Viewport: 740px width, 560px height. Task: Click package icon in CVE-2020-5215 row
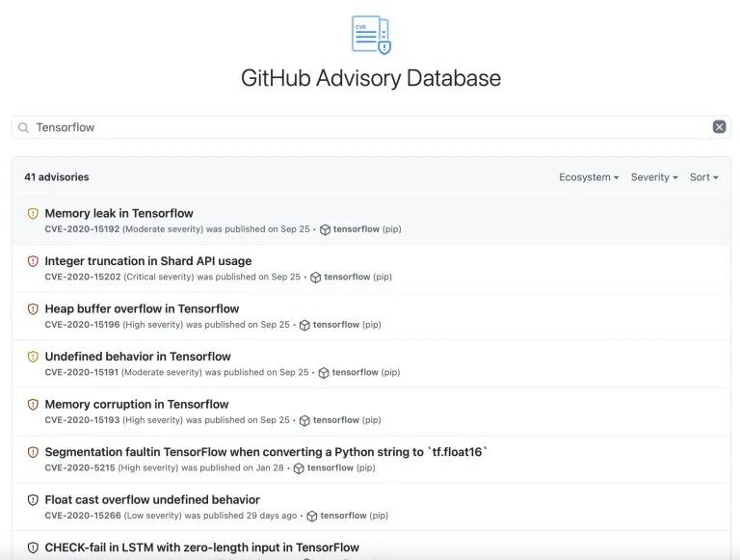pyautogui.click(x=299, y=468)
